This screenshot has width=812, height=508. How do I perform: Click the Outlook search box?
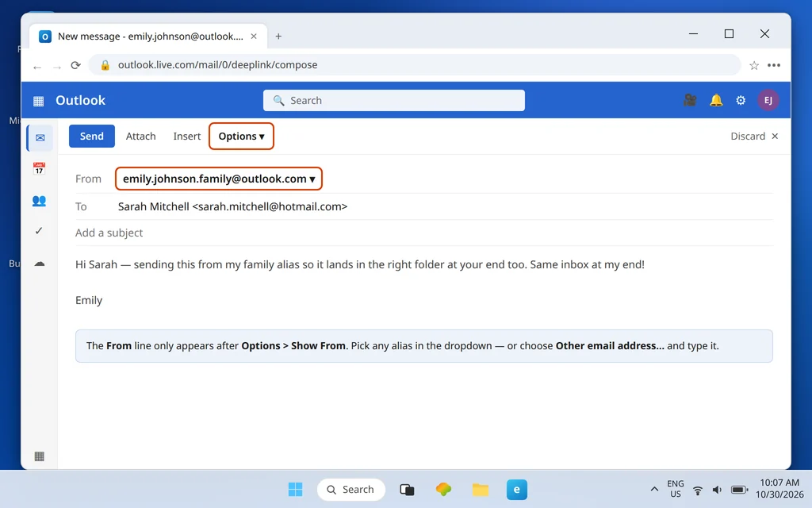[393, 101]
